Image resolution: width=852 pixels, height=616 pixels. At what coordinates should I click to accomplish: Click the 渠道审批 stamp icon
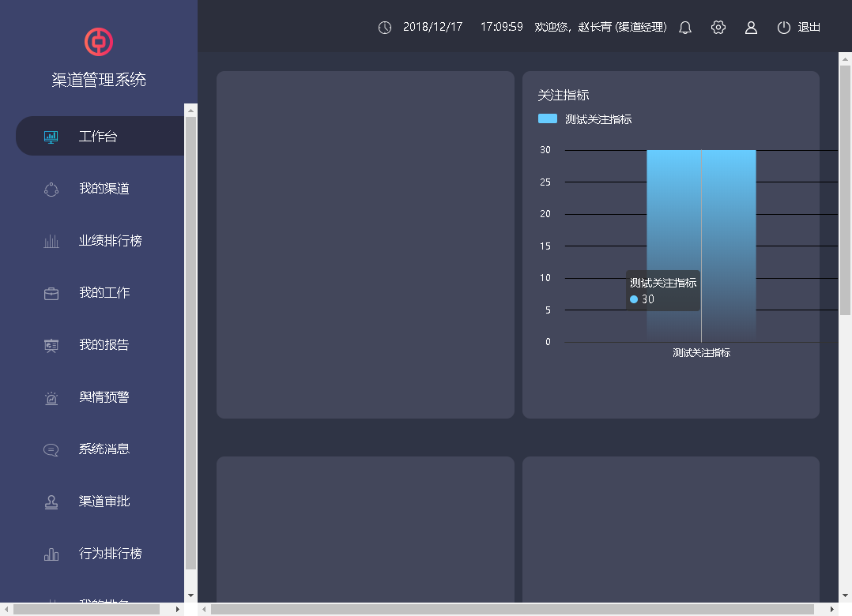click(51, 502)
